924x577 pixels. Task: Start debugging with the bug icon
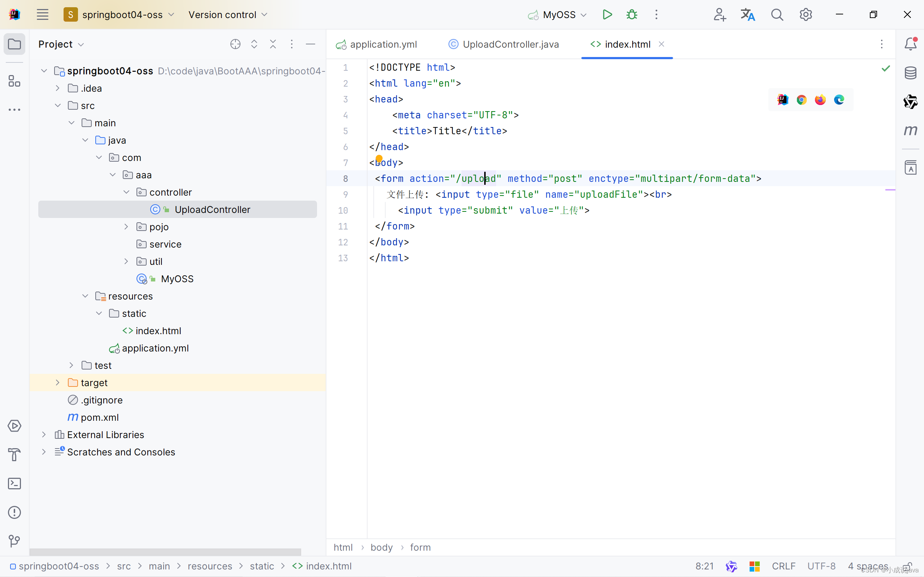pyautogui.click(x=632, y=14)
